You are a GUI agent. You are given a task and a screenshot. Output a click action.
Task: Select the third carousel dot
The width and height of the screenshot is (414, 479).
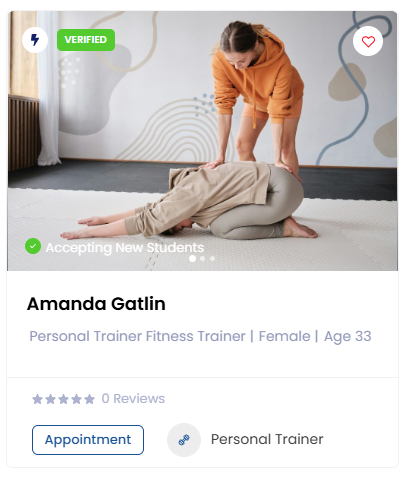(212, 258)
